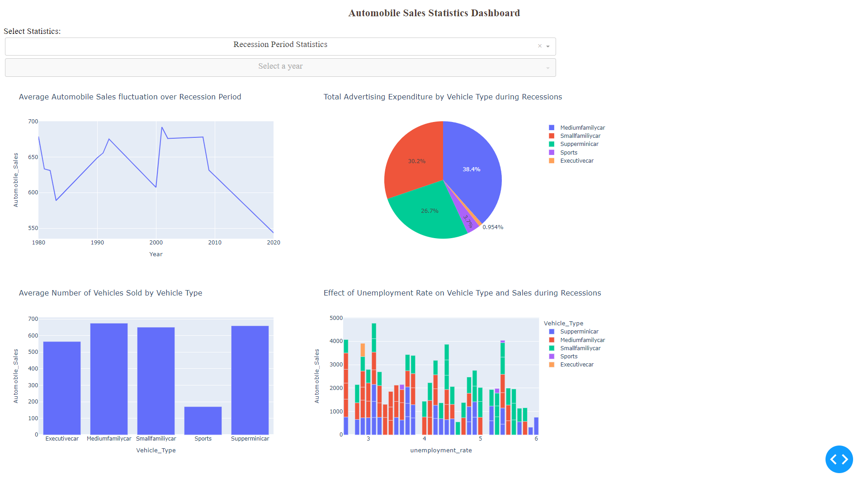
Task: Click the 38.4% slice of the pie chart
Action: coord(472,169)
